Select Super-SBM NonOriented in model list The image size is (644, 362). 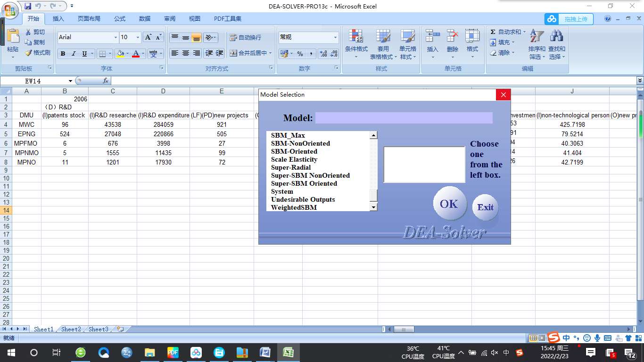tap(310, 175)
